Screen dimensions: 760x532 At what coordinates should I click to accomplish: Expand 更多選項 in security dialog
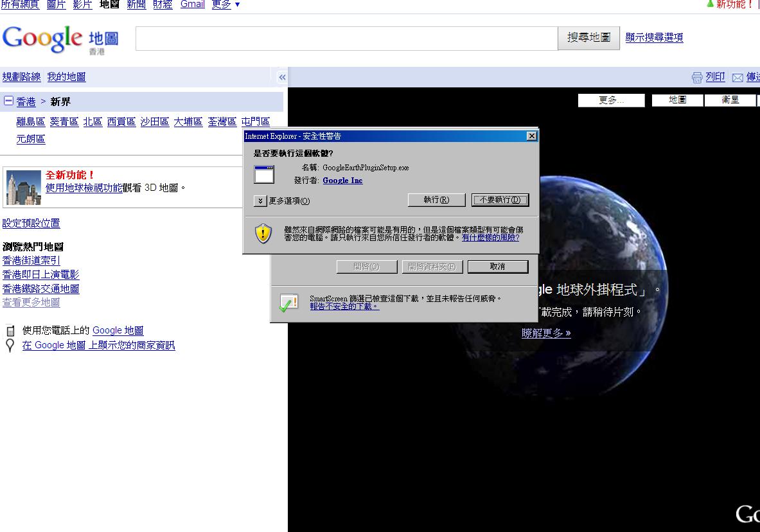click(x=260, y=200)
